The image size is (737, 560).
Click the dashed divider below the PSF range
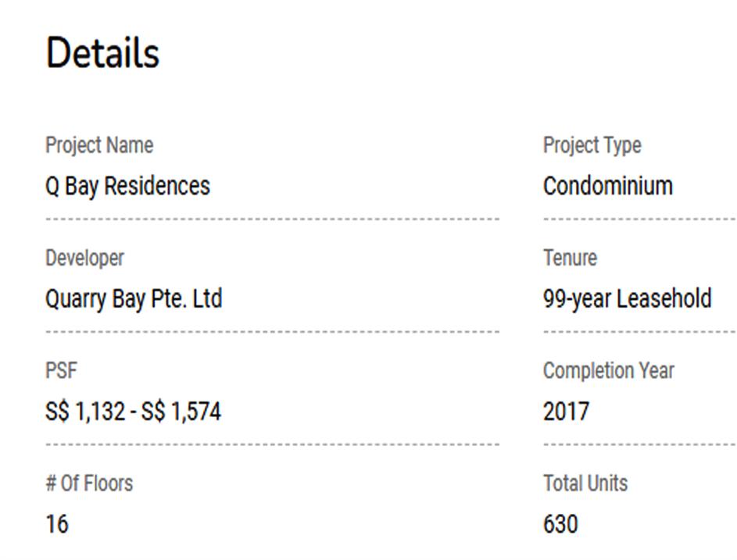coord(272,444)
